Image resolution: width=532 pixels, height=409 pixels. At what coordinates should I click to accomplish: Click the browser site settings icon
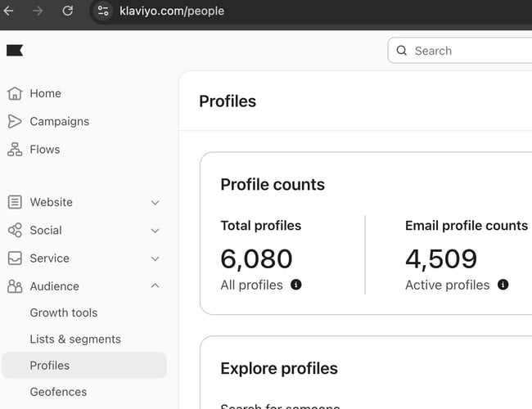(x=103, y=11)
